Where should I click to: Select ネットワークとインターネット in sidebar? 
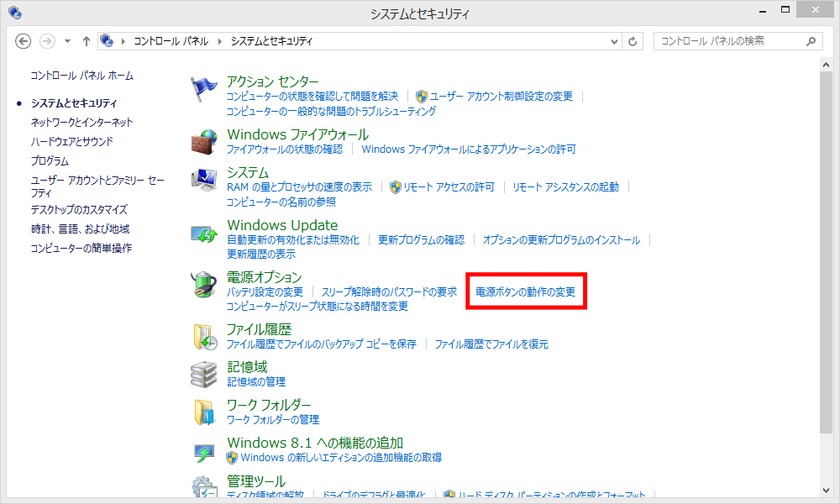pyautogui.click(x=82, y=122)
